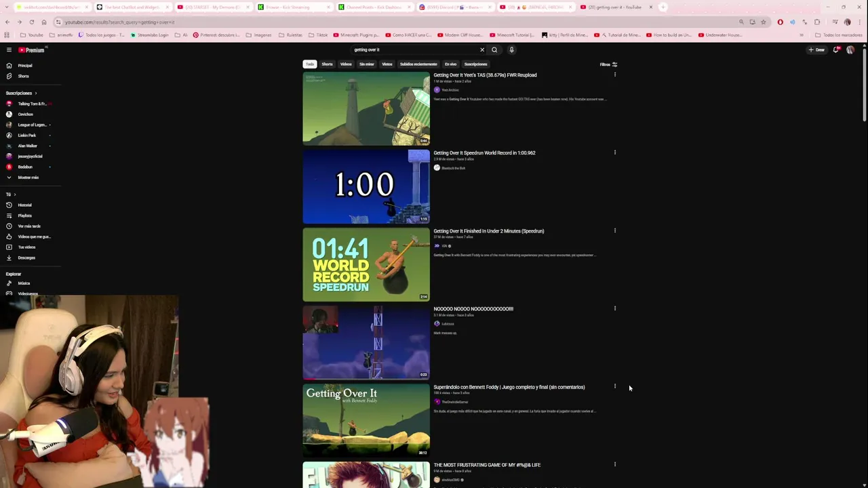The width and height of the screenshot is (868, 488).
Task: Select the Suscripciones filter chip
Action: click(x=476, y=64)
